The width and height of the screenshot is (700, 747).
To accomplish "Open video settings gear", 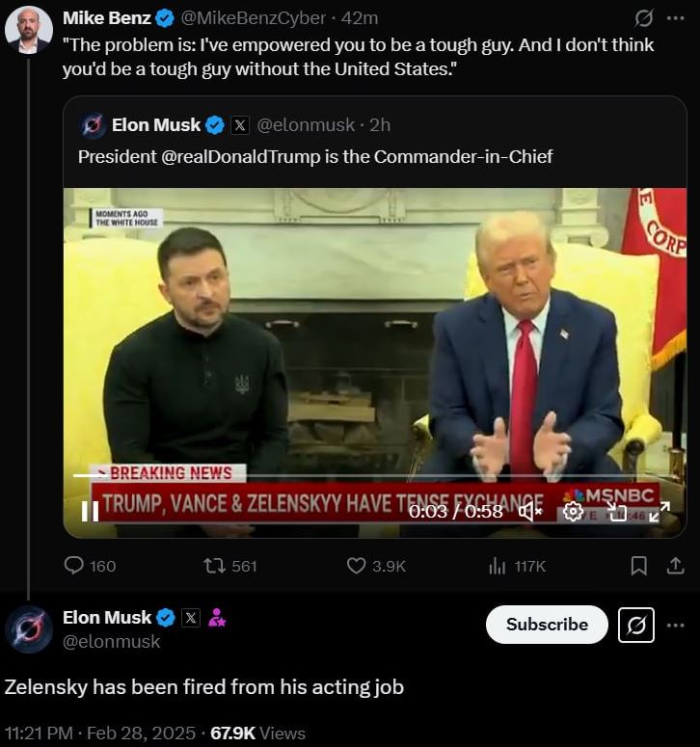I will tap(573, 511).
